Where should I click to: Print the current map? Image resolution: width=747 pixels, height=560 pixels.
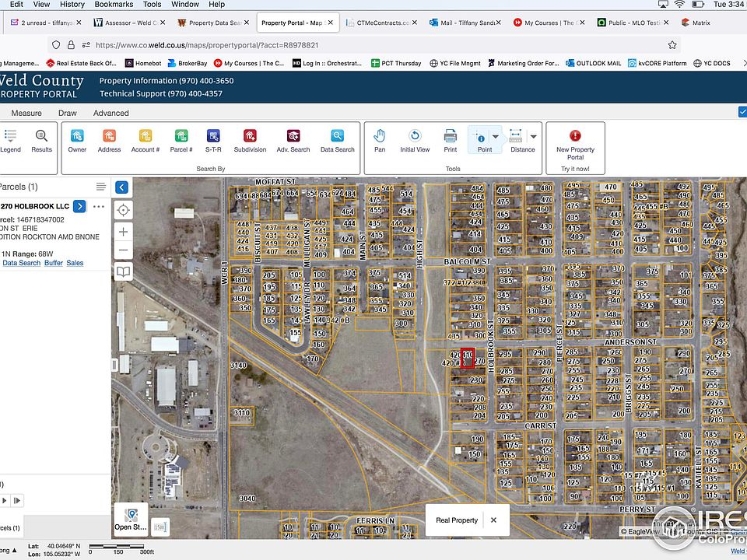450,140
